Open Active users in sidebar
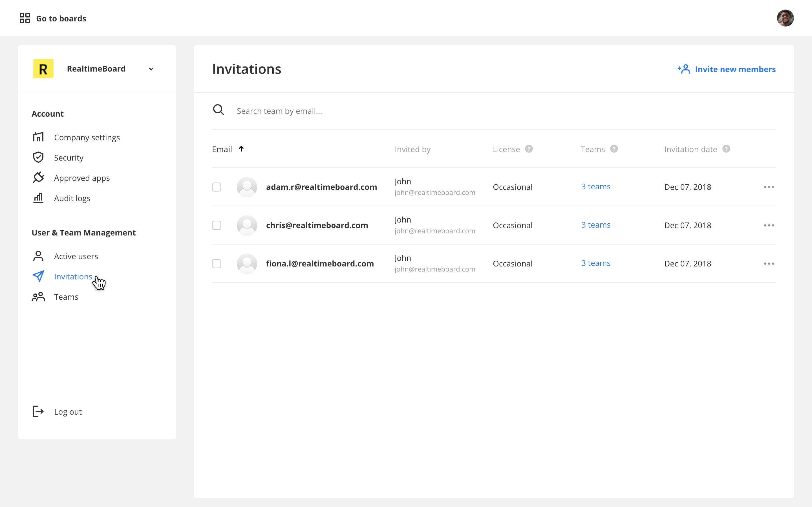 [x=76, y=256]
